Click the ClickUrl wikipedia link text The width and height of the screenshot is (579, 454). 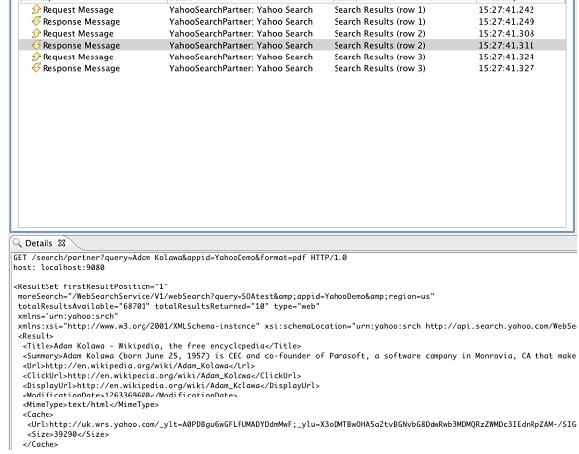point(162,376)
